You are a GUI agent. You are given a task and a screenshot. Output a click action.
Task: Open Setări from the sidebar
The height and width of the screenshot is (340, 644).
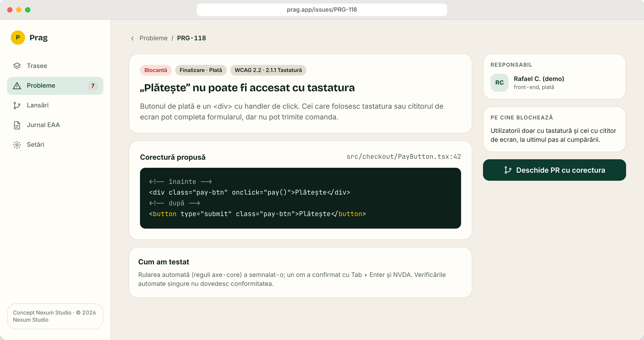(55, 145)
